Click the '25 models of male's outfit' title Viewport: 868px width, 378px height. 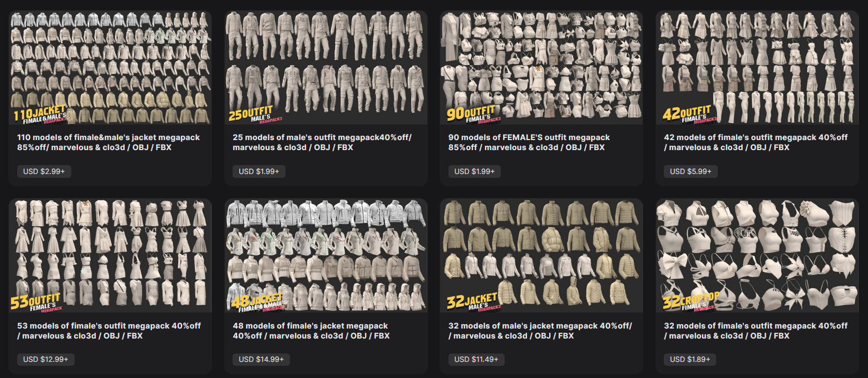tap(322, 142)
